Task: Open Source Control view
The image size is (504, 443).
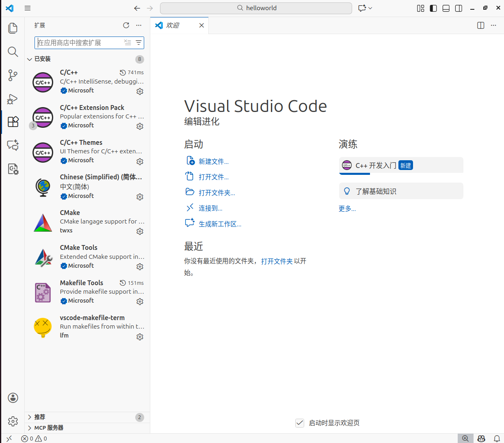Action: (13, 75)
